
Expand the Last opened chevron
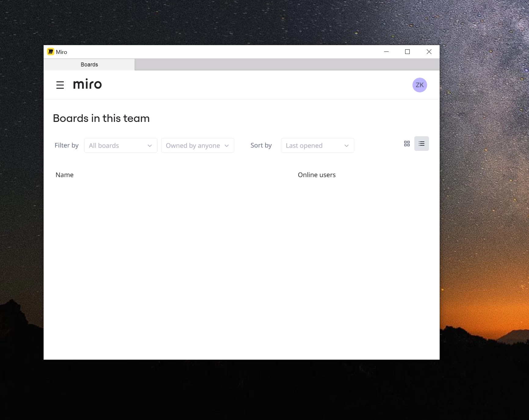point(346,146)
